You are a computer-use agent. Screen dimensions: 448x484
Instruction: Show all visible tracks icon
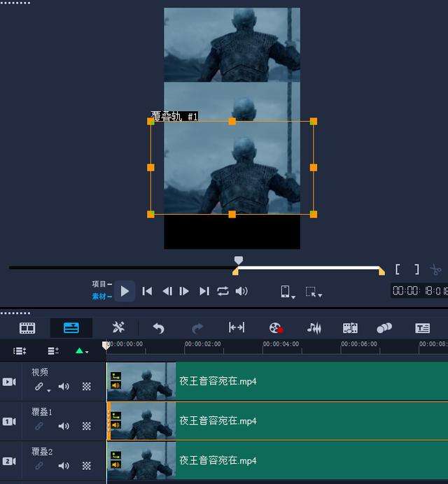[x=20, y=351]
